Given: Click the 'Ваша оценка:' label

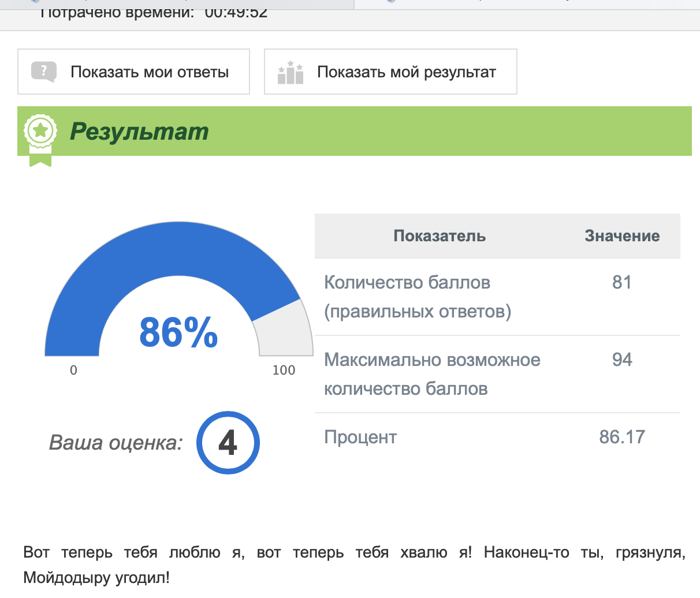Looking at the screenshot, I should click(116, 443).
